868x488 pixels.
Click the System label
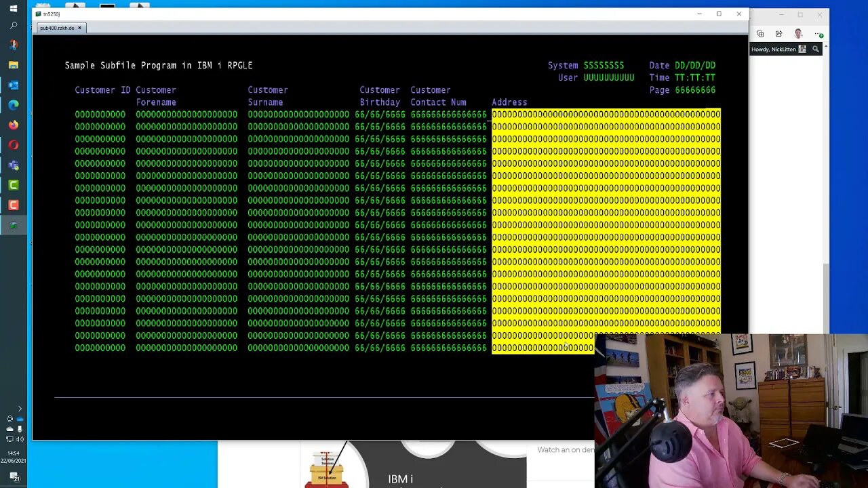563,65
